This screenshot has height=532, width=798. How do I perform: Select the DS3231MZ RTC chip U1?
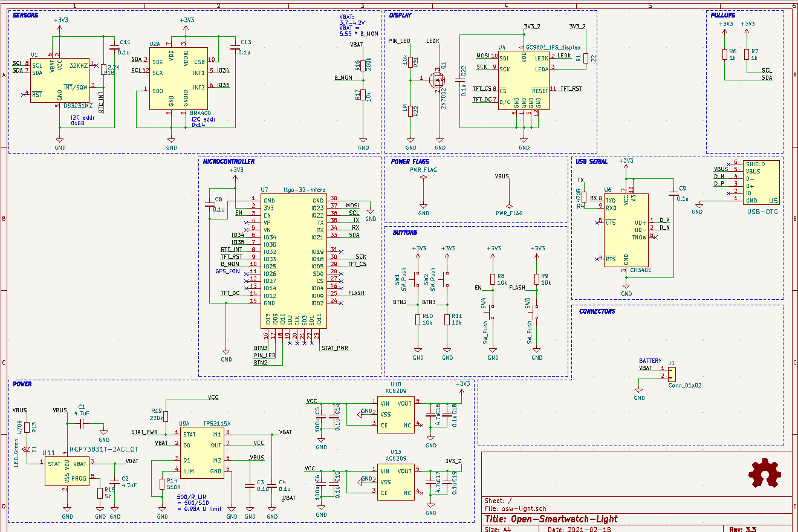(x=59, y=80)
